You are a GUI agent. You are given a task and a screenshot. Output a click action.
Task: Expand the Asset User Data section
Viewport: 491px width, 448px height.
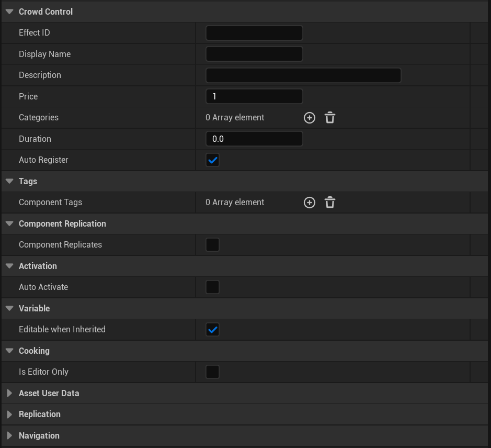point(9,393)
